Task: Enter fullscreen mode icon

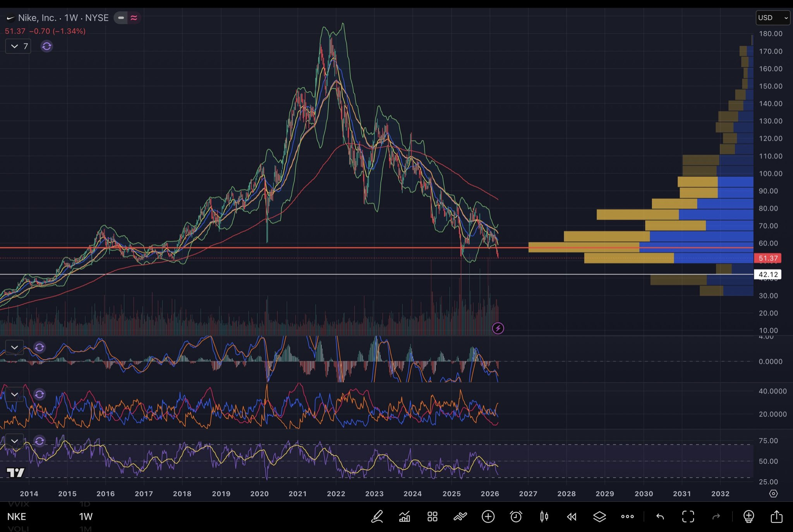Action: pyautogui.click(x=688, y=517)
